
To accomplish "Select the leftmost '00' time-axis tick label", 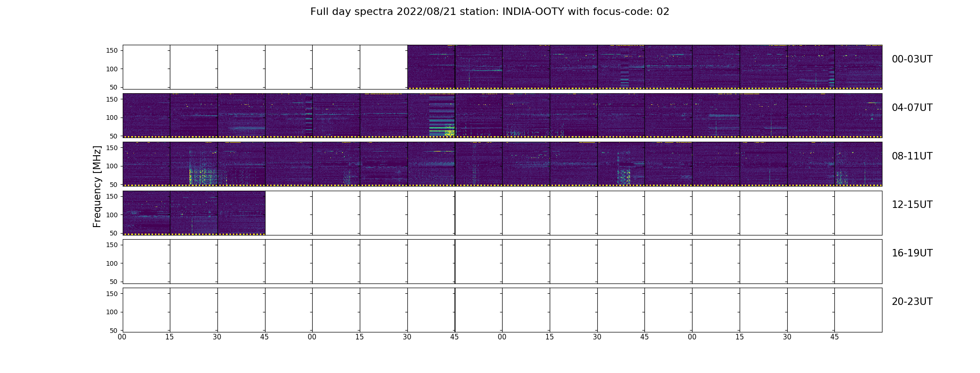I will point(122,337).
